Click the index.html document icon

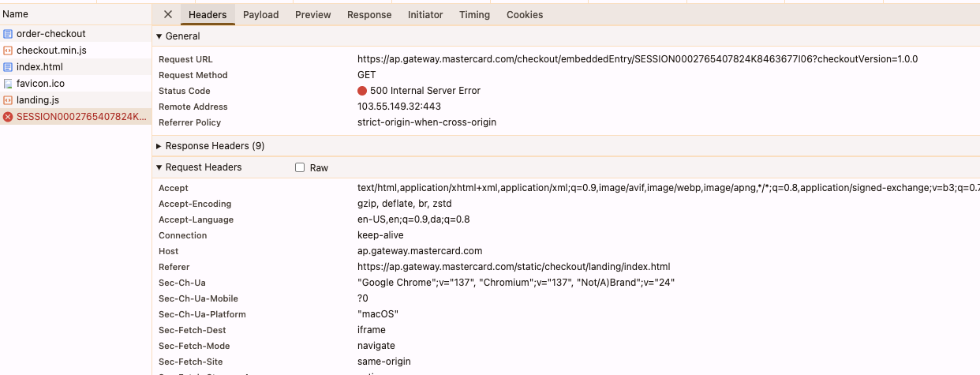click(8, 67)
